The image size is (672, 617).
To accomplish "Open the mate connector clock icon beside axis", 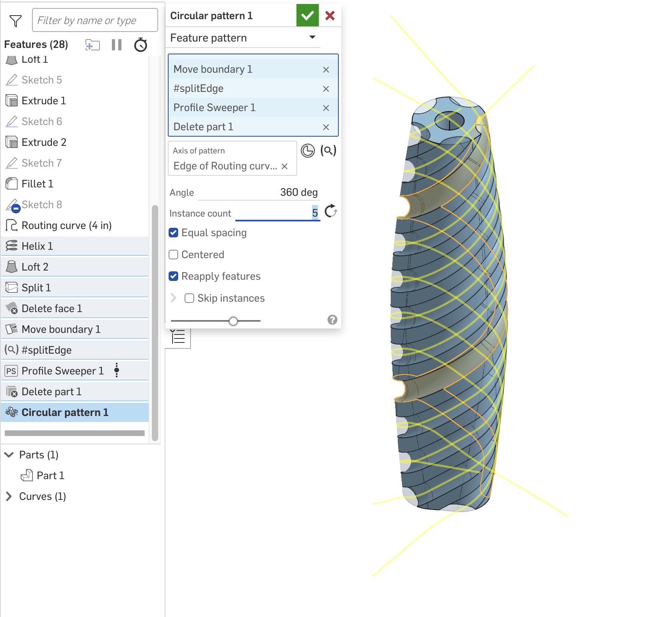I will click(308, 151).
